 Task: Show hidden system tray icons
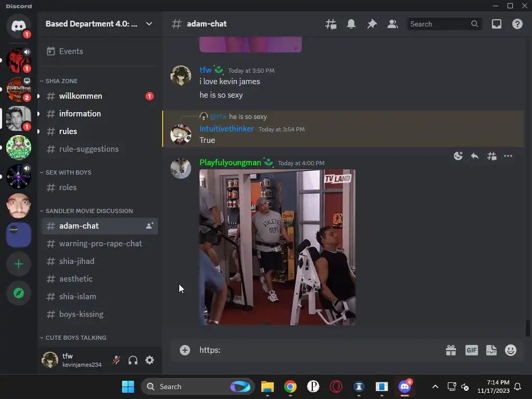tap(435, 387)
